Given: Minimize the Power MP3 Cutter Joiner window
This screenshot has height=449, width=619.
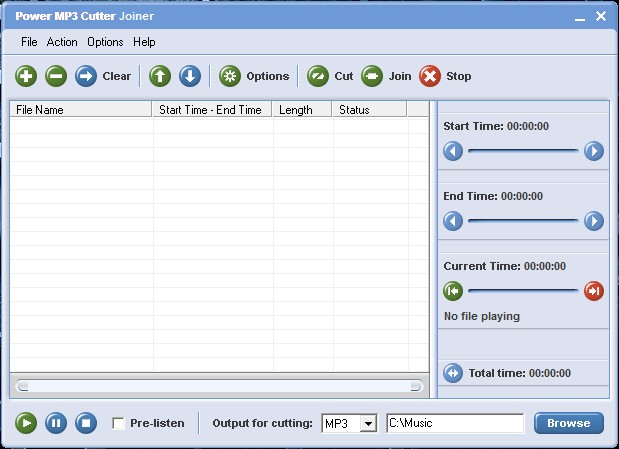Looking at the screenshot, I should pyautogui.click(x=580, y=17).
